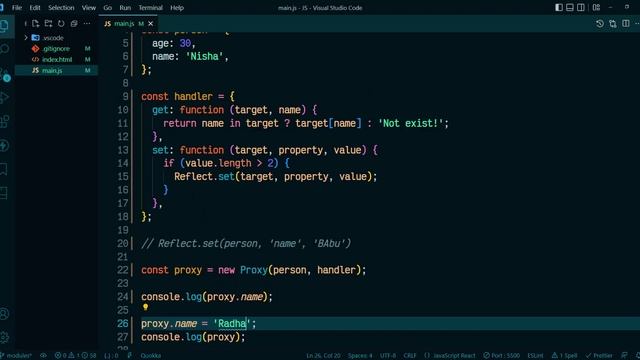Open the Terminal menu
Viewport: 640px width, 360px height.
150,8
